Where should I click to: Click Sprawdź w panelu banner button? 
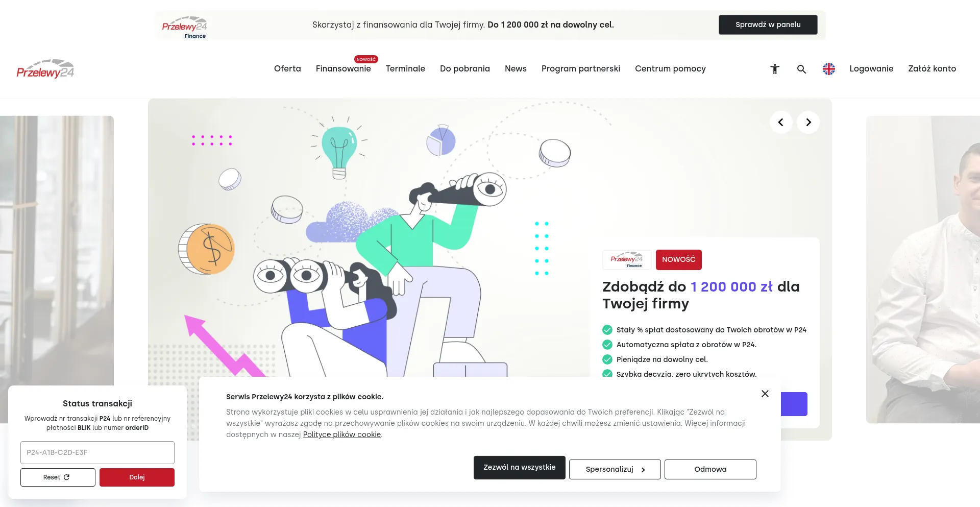coord(768,25)
